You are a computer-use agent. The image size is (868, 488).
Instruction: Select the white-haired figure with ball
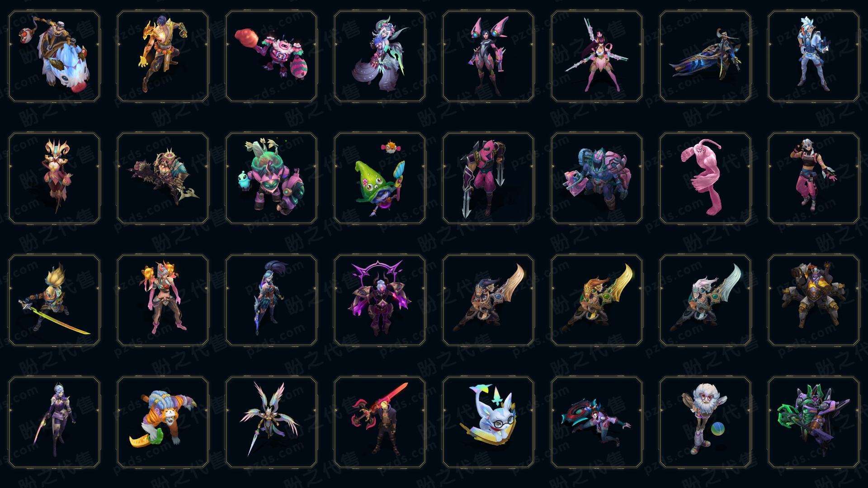pyautogui.click(x=705, y=422)
